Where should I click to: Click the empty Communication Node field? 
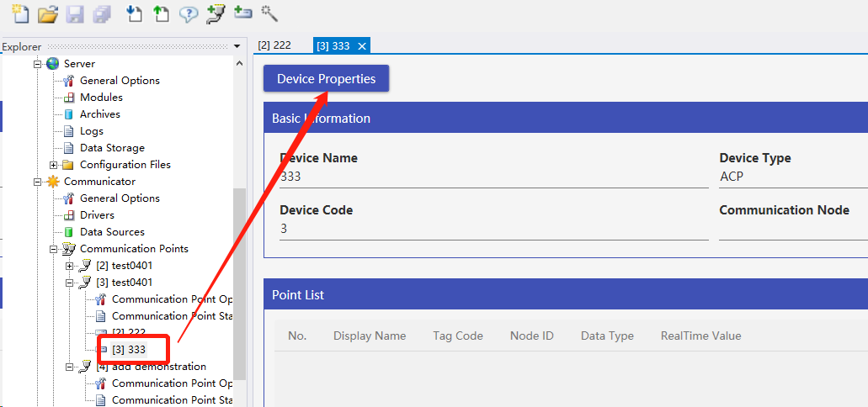(x=793, y=229)
